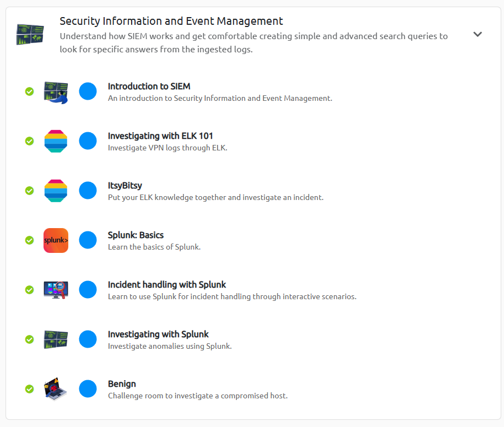Click the Security Information and Event Management heading

(x=171, y=21)
